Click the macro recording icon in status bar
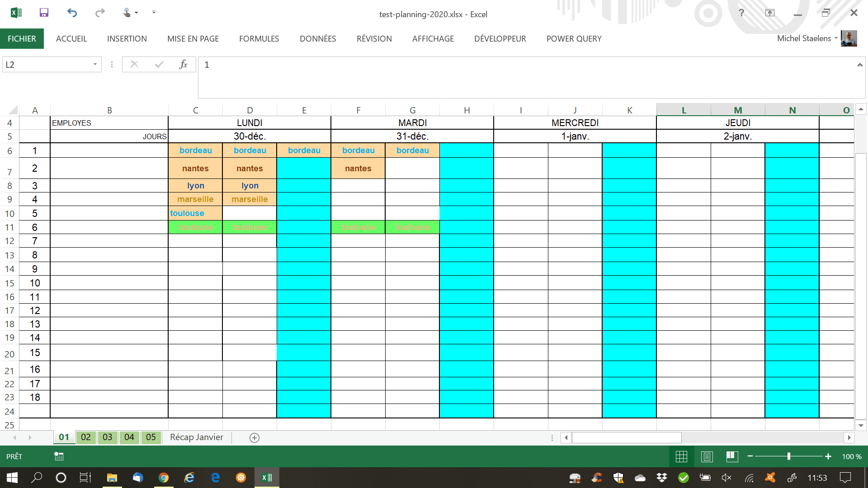The image size is (868, 488). point(59,456)
